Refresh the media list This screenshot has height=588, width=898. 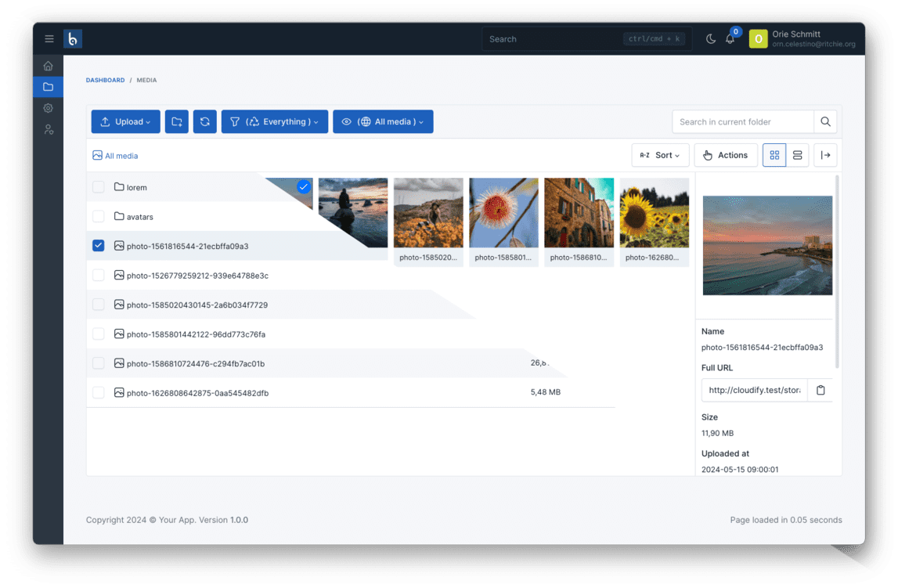point(205,122)
